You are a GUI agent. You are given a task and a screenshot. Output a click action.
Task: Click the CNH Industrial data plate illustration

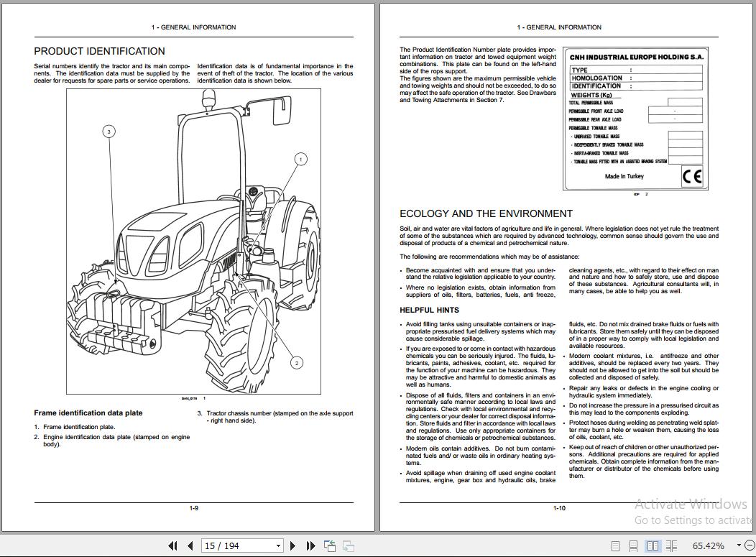(635, 119)
